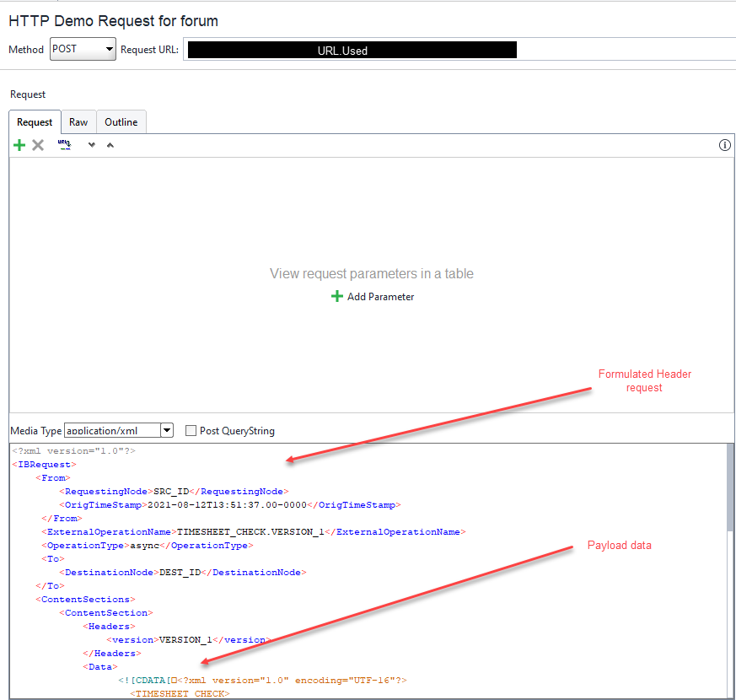Screen dimensions: 736x700
Task: Click the vertical scrollbar of the XML editor
Action: click(x=729, y=489)
